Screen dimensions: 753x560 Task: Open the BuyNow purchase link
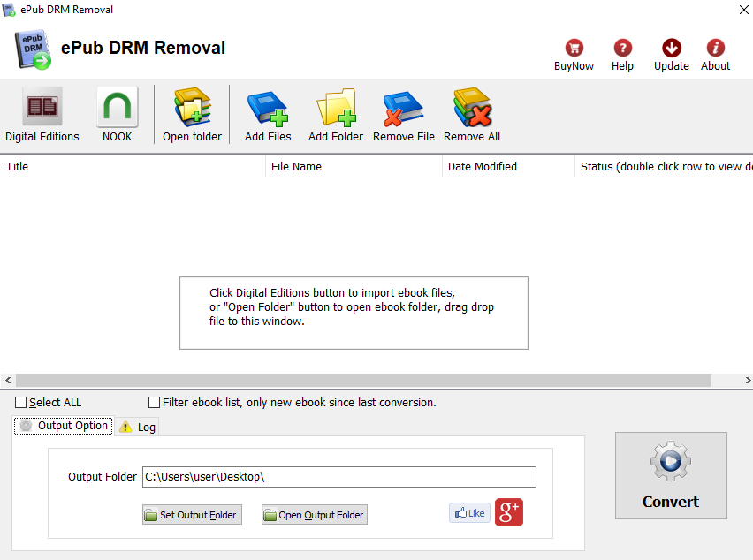click(574, 55)
